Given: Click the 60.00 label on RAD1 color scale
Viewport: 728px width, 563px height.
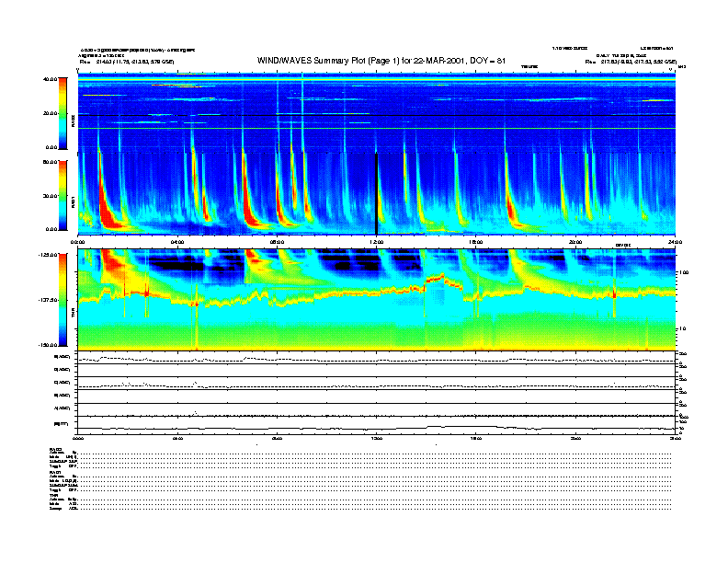Looking at the screenshot, I should [x=50, y=162].
